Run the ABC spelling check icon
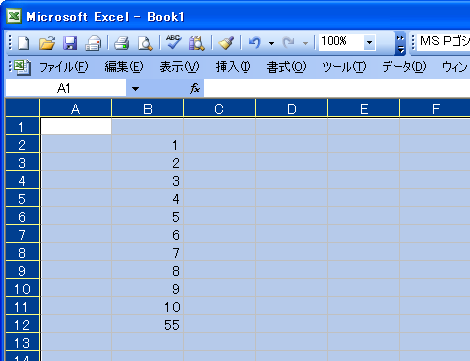This screenshot has height=361, width=470. (174, 42)
